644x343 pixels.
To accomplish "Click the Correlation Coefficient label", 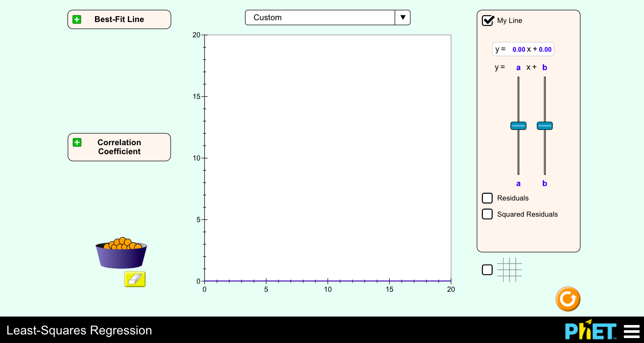I will pos(119,147).
